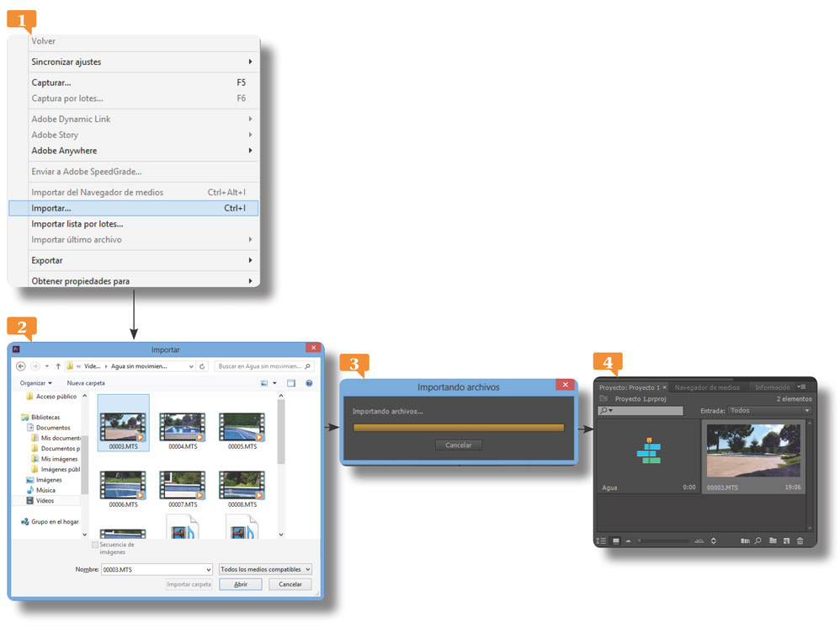
Task: Switch Project panel to list view
Action: tap(602, 541)
